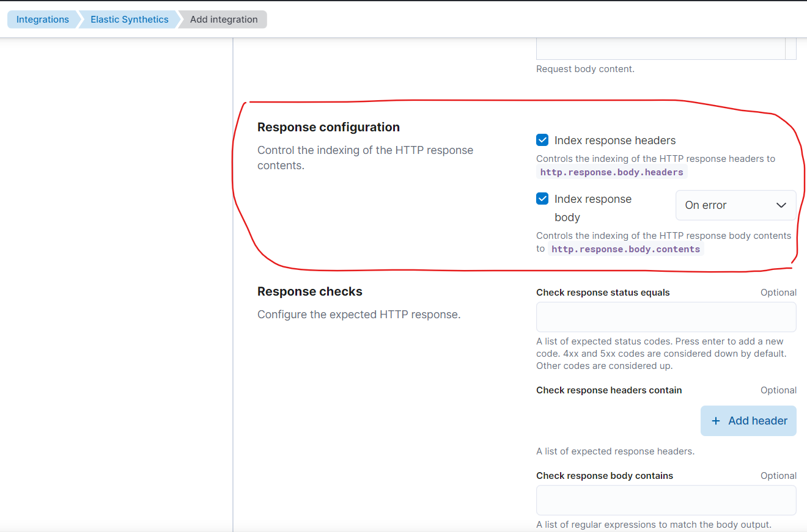This screenshot has height=532, width=807.
Task: Focus the Check response body contains field
Action: tap(666, 500)
